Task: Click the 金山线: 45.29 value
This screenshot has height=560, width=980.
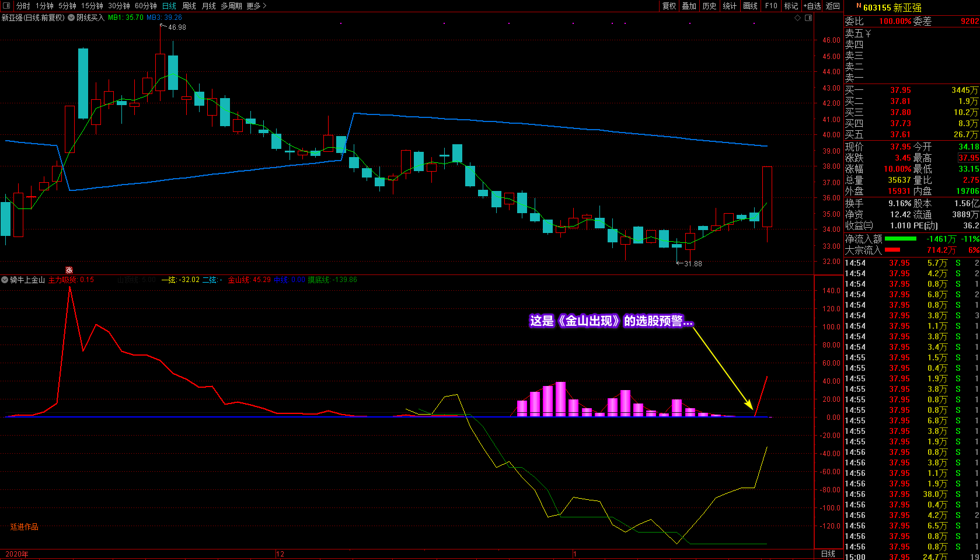Action: pyautogui.click(x=249, y=280)
